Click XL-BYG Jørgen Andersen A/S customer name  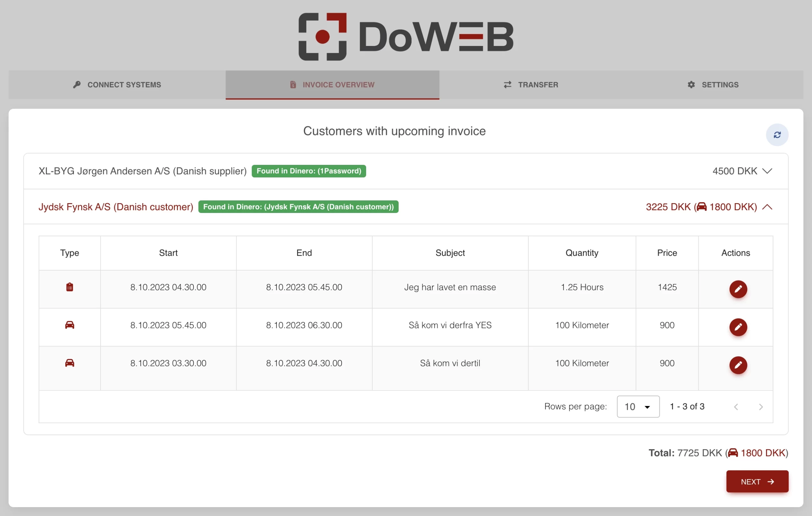pos(143,171)
